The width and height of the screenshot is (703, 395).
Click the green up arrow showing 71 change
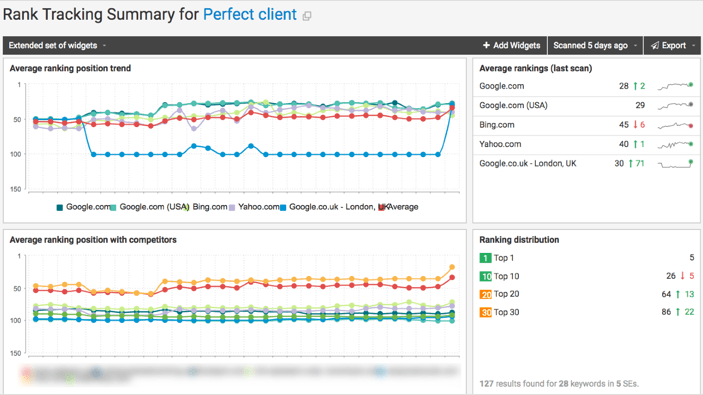tap(631, 163)
